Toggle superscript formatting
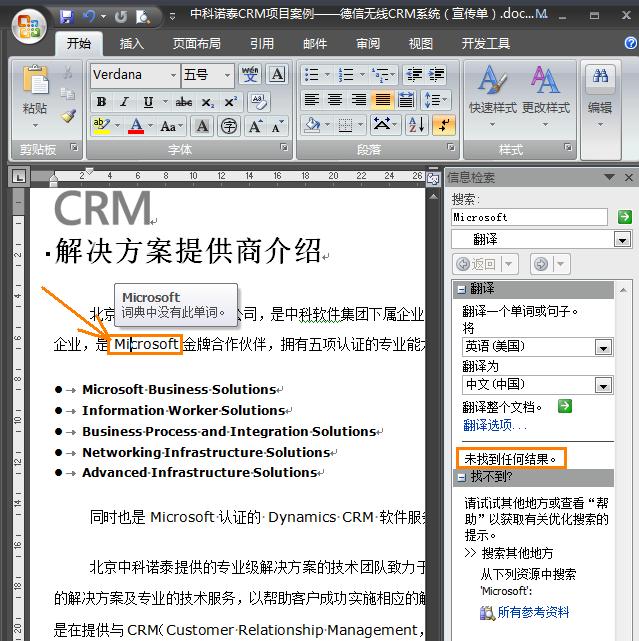Viewport: 639px width, 641px height. (231, 102)
